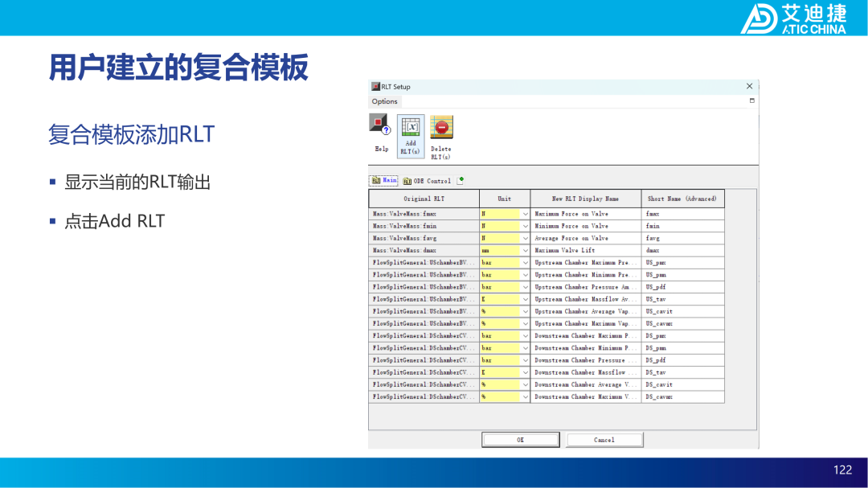Click the RLT Setup title bar app icon
Screen dimensions: 868x488
coord(375,86)
